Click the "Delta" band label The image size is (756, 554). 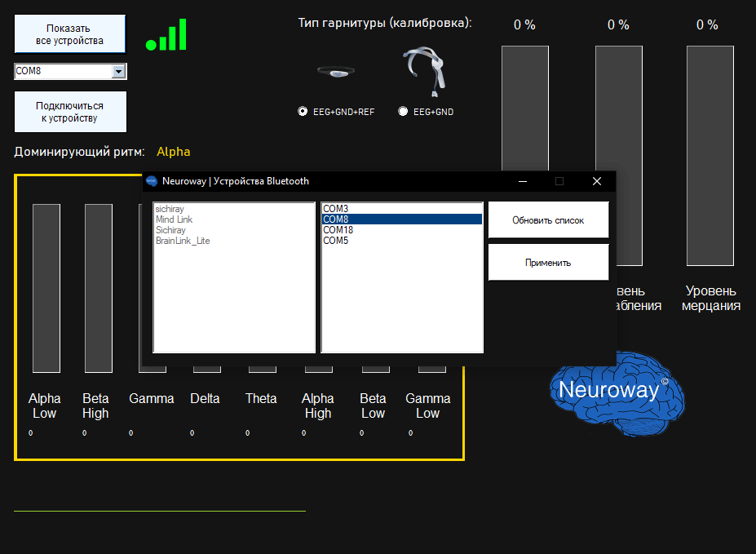pos(205,399)
